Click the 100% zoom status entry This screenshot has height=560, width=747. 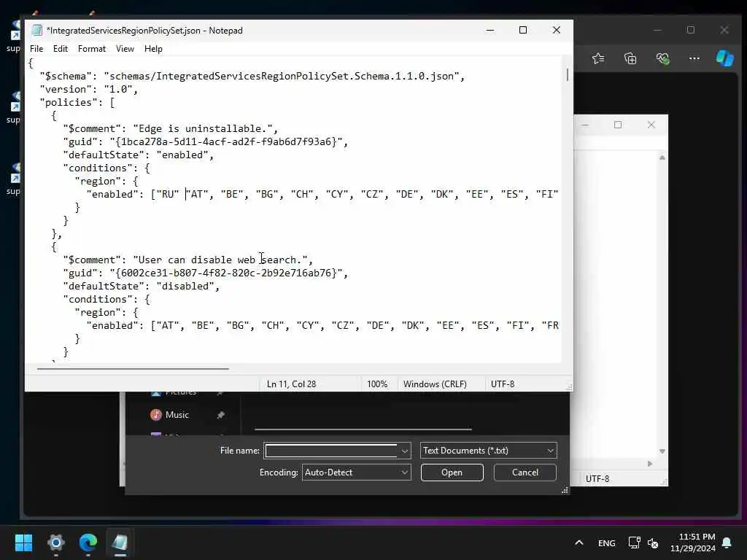click(x=377, y=384)
